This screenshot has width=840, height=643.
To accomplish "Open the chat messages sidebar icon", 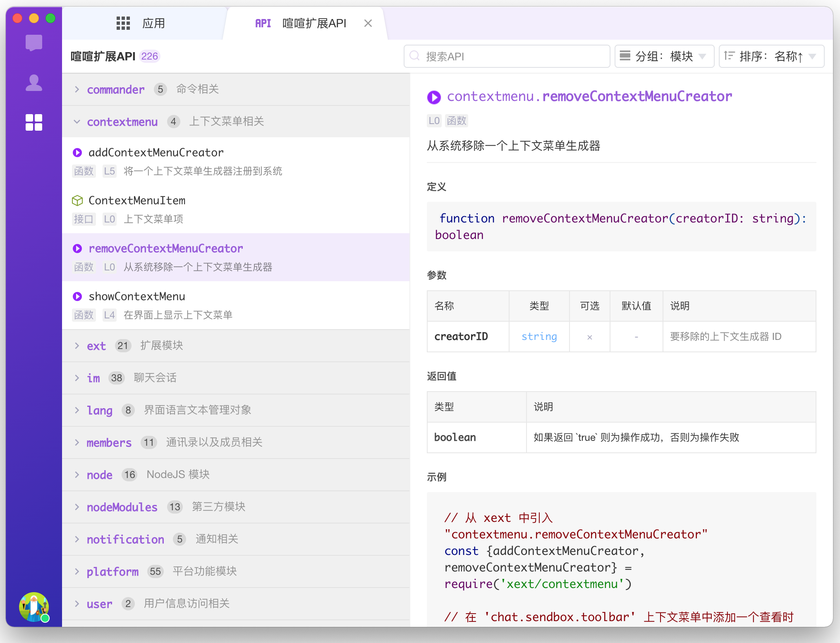I will [x=34, y=43].
